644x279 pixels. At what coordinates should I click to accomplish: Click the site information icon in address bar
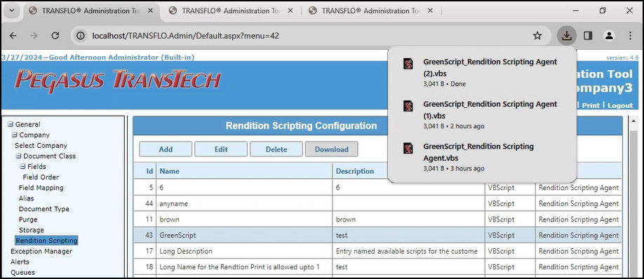pyautogui.click(x=81, y=36)
